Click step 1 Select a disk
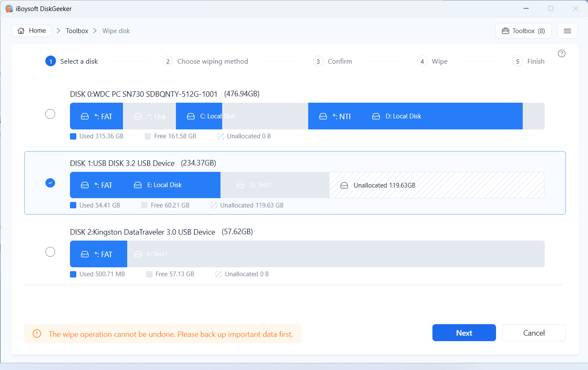 pos(72,61)
